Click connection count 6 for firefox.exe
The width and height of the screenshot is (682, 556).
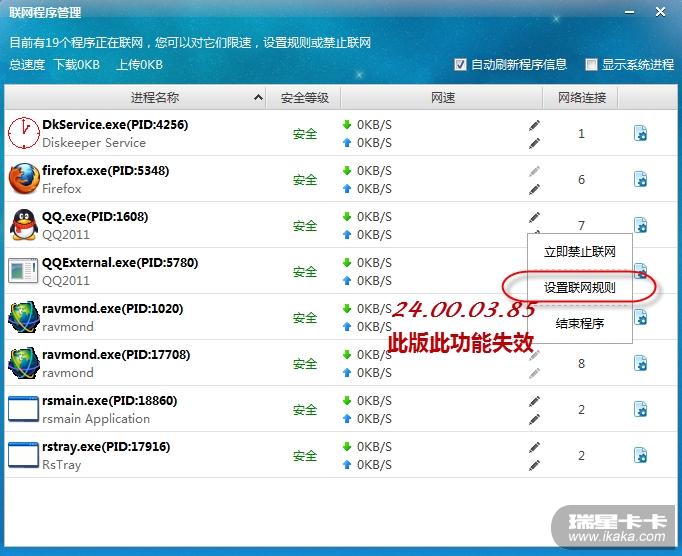click(581, 179)
